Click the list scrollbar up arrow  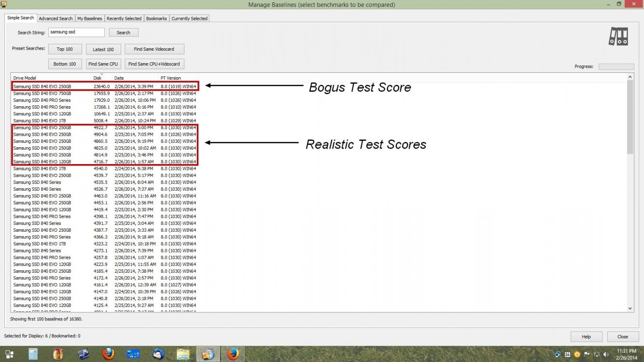tap(630, 77)
